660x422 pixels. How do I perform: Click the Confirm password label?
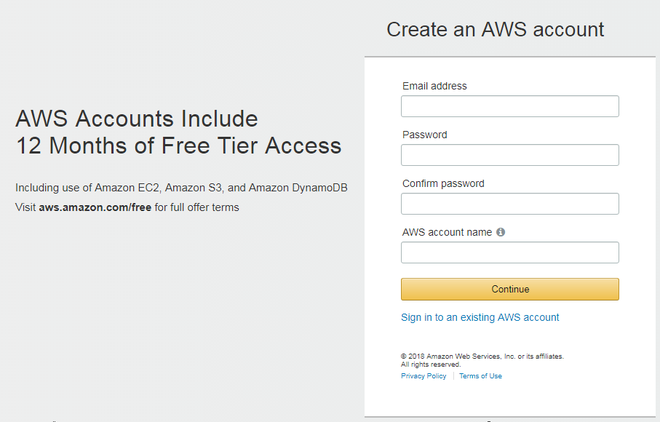tap(443, 184)
